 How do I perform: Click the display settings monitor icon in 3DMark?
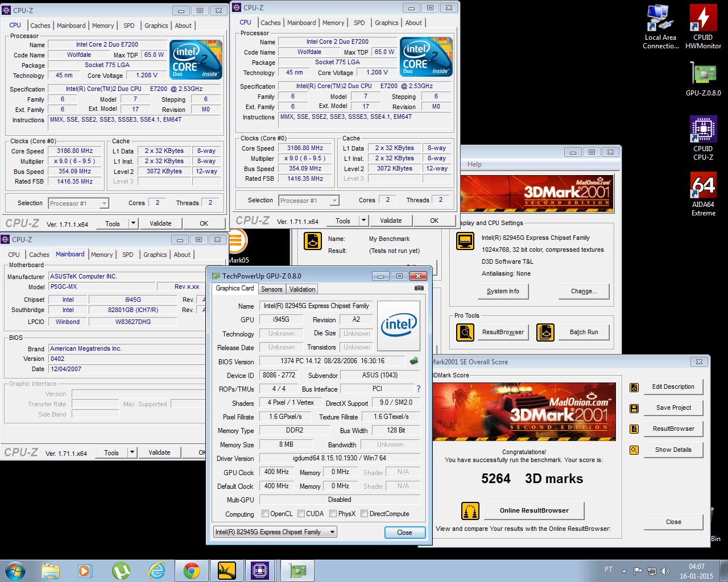pyautogui.click(x=465, y=241)
